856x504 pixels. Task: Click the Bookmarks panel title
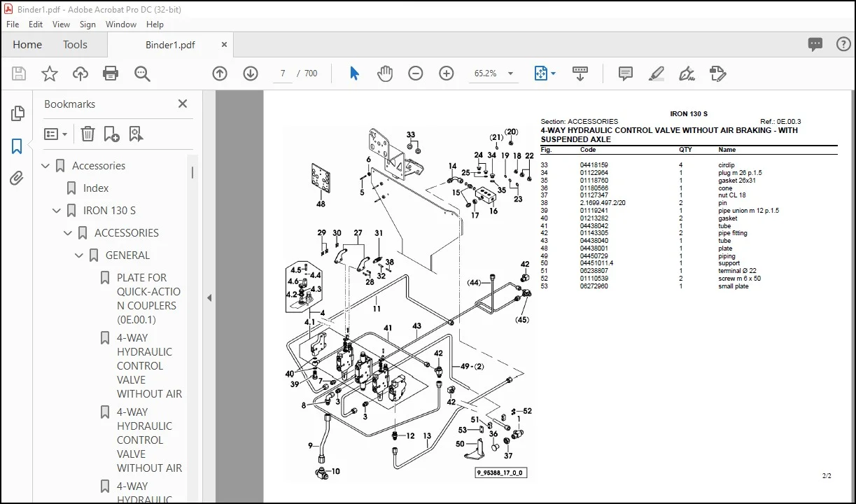[69, 104]
